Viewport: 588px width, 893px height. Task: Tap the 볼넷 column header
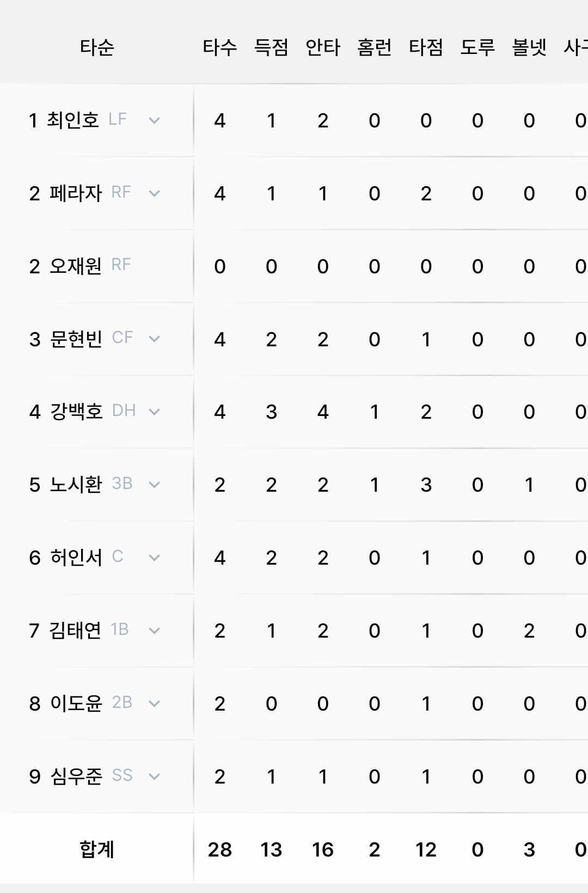coord(529,47)
